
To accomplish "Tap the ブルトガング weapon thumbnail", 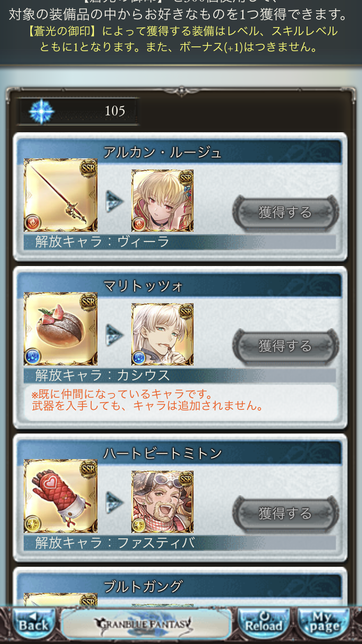I will tap(60, 600).
